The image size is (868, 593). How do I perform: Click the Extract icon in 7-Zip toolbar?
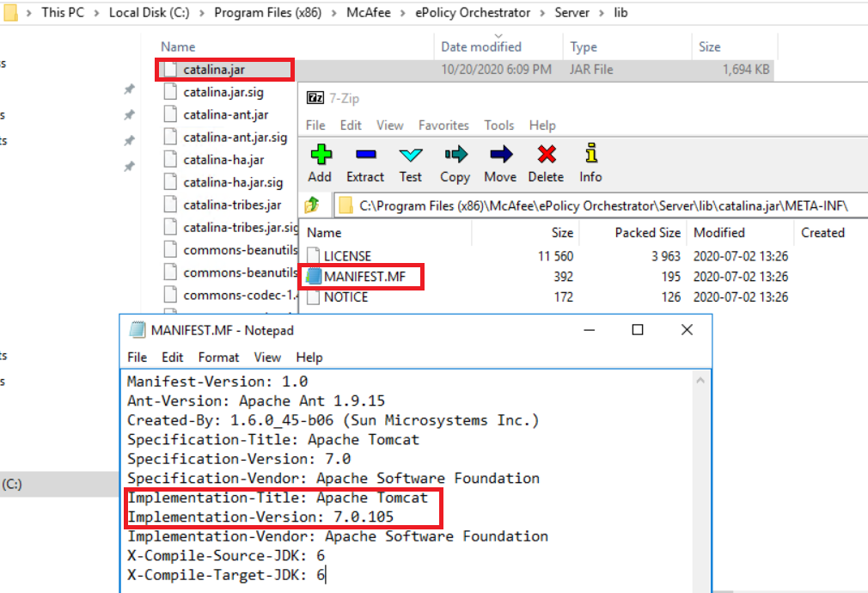click(365, 156)
